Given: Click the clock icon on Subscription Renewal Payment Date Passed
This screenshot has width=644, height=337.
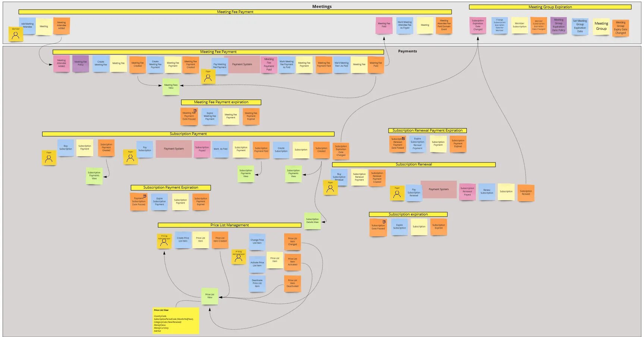Looking at the screenshot, I should tap(403, 139).
